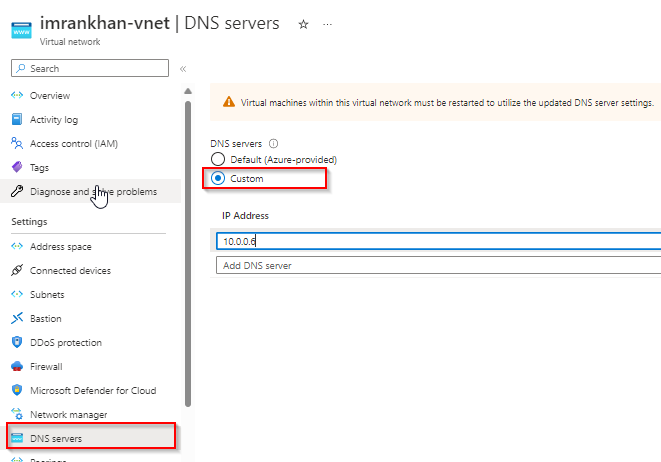The width and height of the screenshot is (661, 462).
Task: Collapse the sidebar with double chevron
Action: 183,69
